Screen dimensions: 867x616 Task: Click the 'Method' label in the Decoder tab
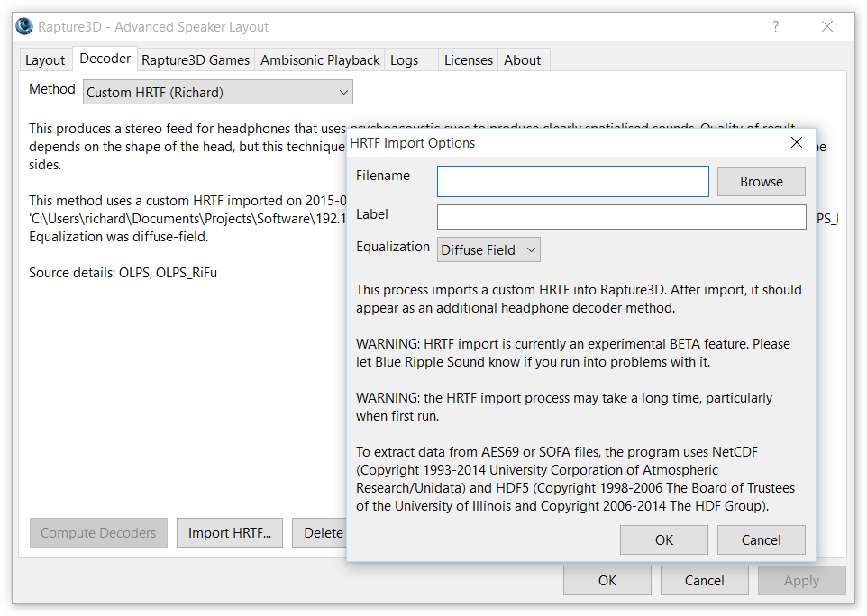click(52, 89)
